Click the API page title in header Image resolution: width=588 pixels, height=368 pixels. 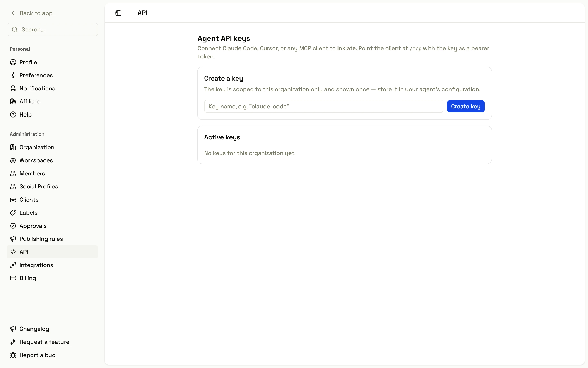pyautogui.click(x=142, y=13)
